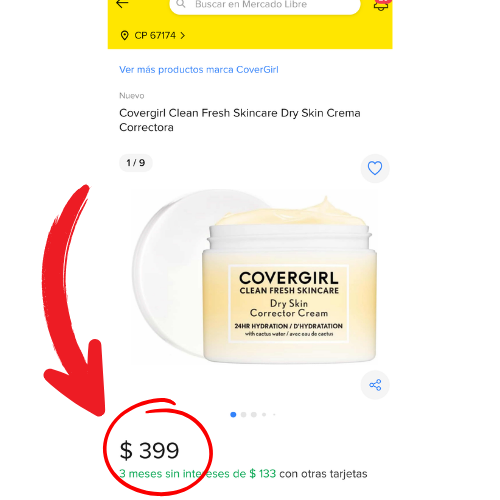Viewport: 500px width, 500px height.
Task: Open the notifications bell
Action: [381, 5]
